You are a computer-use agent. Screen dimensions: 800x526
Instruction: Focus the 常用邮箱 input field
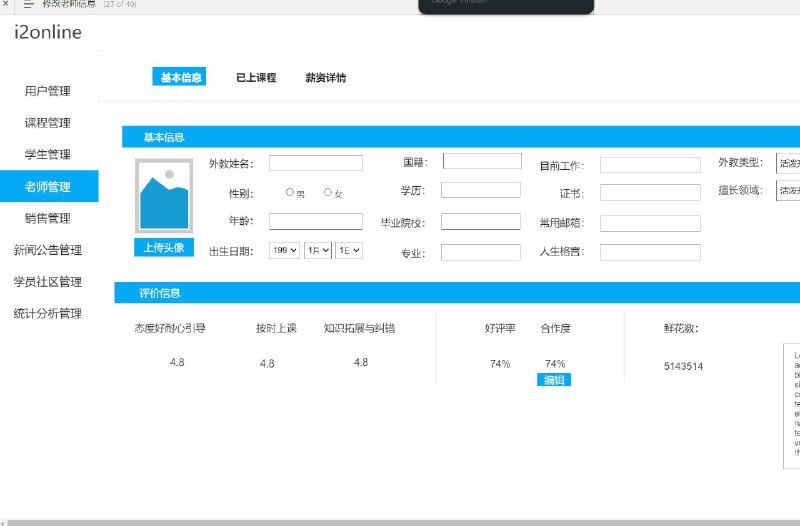point(650,223)
